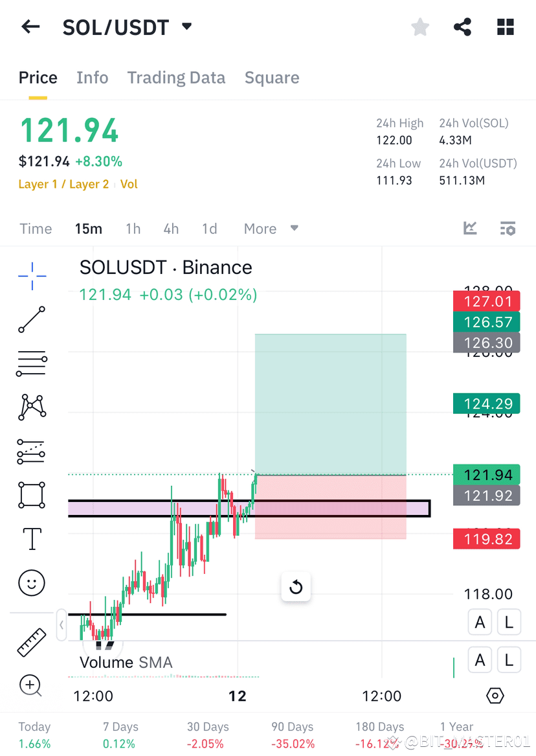Open the SOL/USDT pair selector

[128, 27]
